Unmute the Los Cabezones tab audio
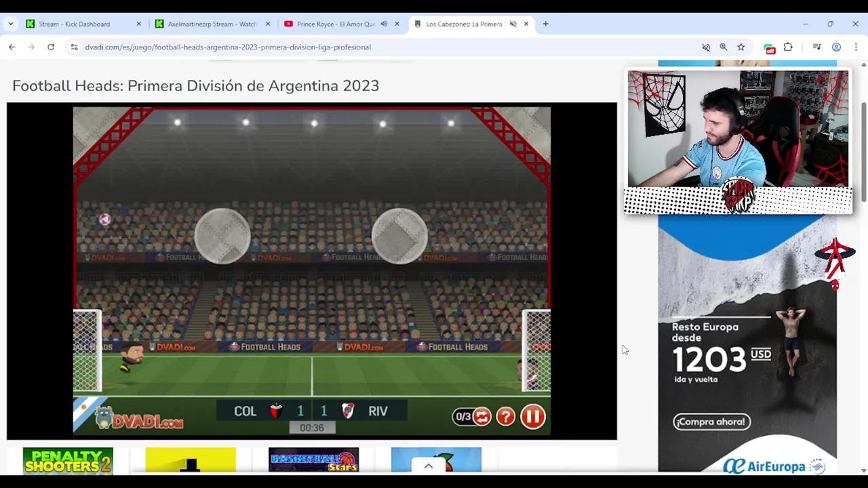This screenshot has height=488, width=868. [x=513, y=24]
